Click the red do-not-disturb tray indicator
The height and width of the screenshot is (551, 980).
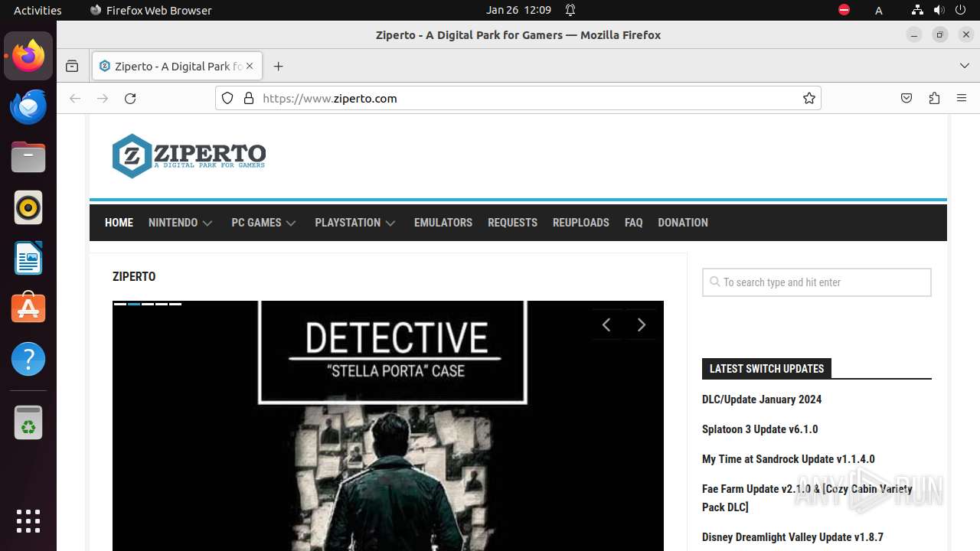pyautogui.click(x=844, y=10)
